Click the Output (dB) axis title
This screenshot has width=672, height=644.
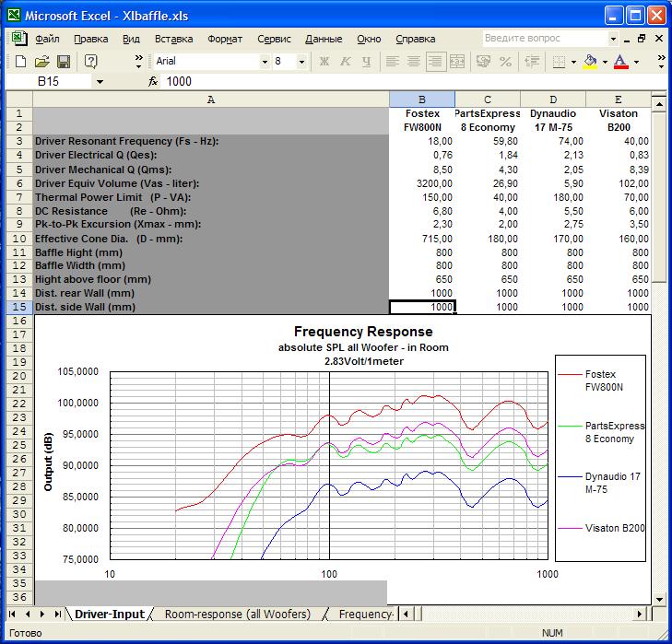point(48,462)
